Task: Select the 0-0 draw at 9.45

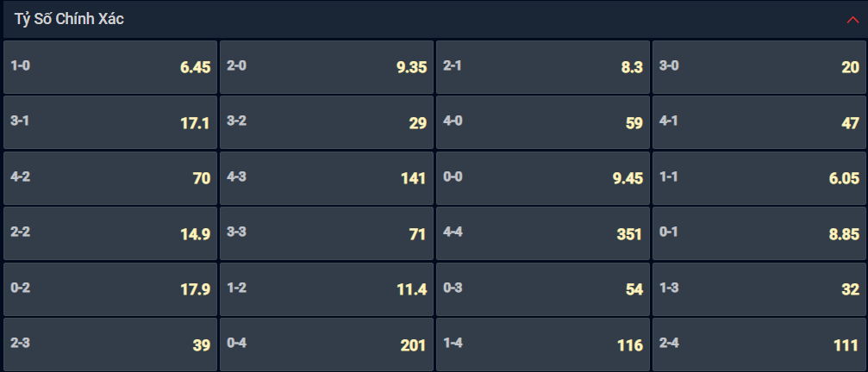Action: click(543, 178)
